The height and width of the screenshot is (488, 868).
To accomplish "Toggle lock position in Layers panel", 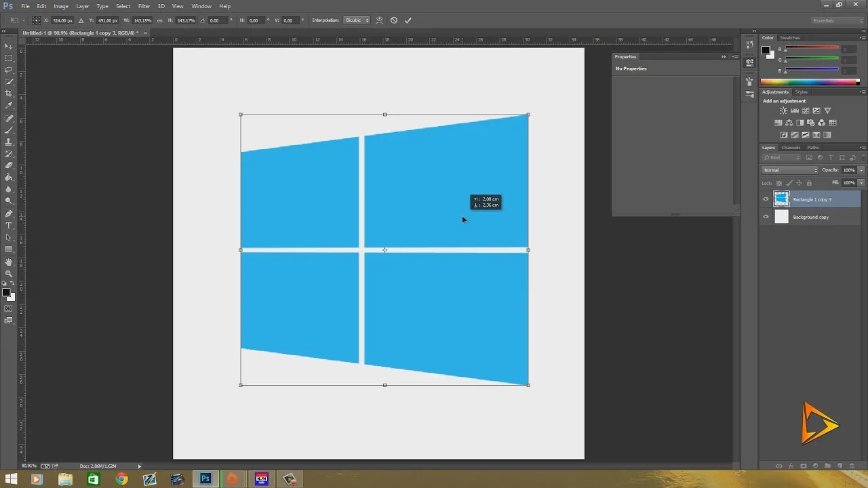I will click(x=799, y=183).
